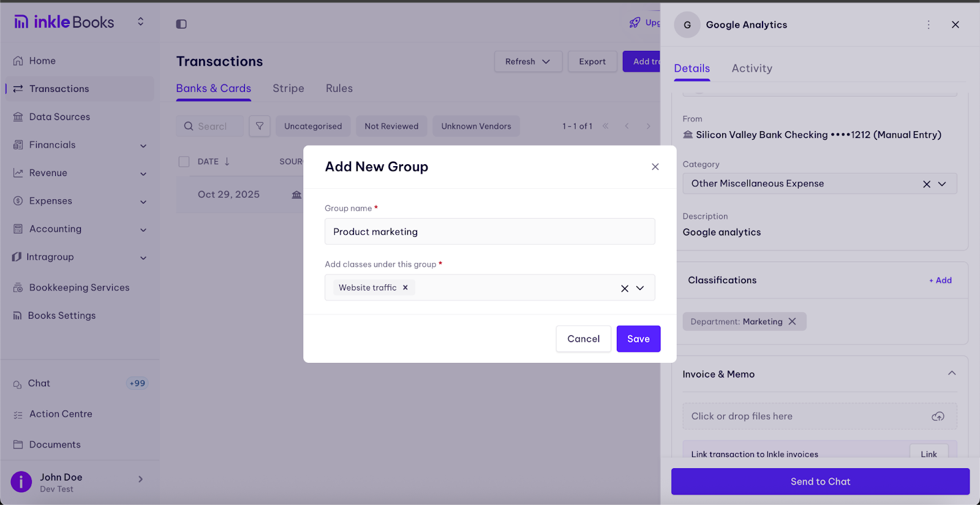
Task: Toggle the Not Reviewed filter chip
Action: (x=391, y=126)
